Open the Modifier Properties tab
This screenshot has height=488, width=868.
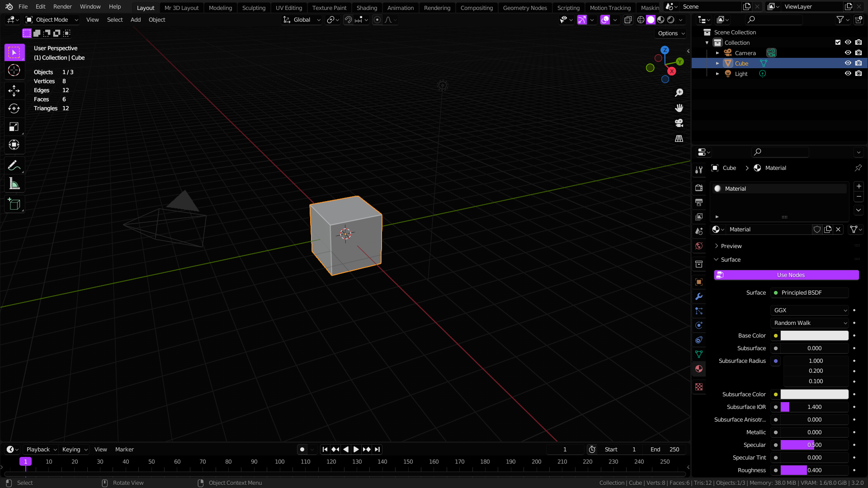tap(699, 296)
